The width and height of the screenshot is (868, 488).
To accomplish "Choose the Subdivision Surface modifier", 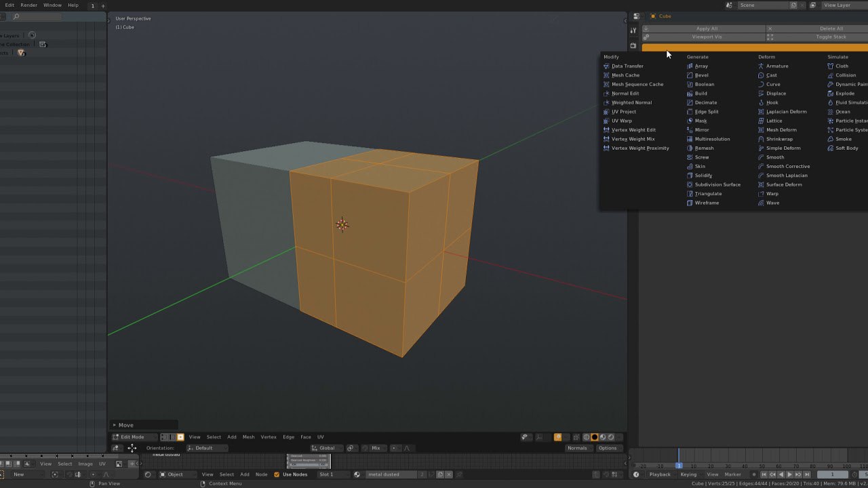I will tap(717, 184).
